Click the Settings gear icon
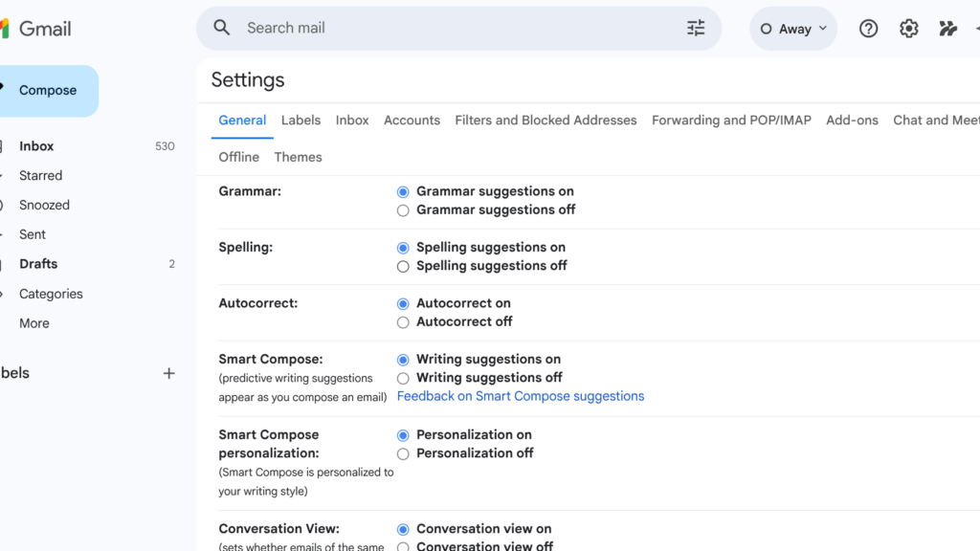 click(908, 29)
